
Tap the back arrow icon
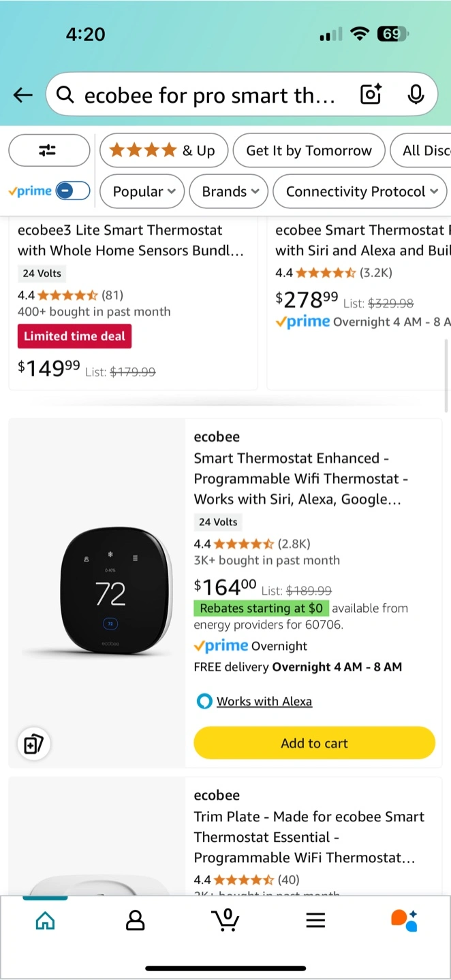23,95
